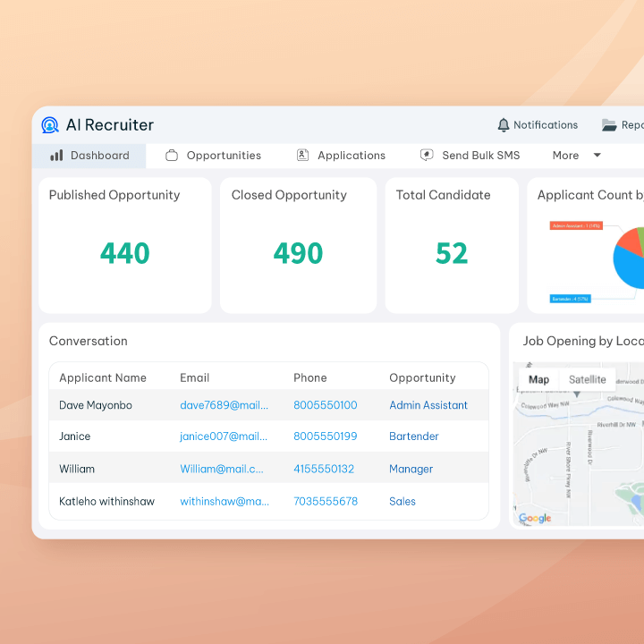Click the Admin Assistant opportunity link
This screenshot has width=644, height=644.
pos(428,405)
